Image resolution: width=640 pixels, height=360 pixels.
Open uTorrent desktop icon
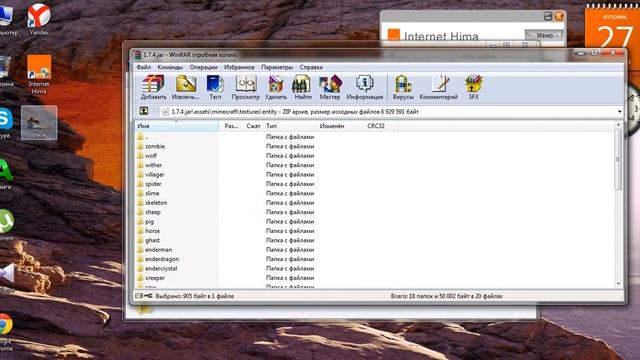(7, 224)
